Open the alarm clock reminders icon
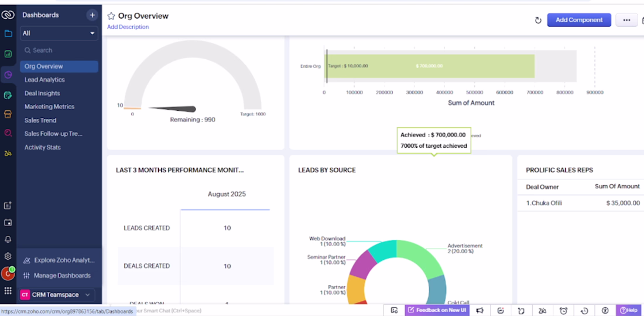 (563, 311)
